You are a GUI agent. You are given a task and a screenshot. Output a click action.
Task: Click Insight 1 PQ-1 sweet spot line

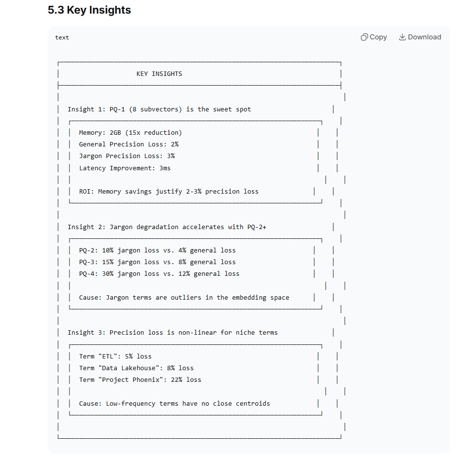[159, 109]
